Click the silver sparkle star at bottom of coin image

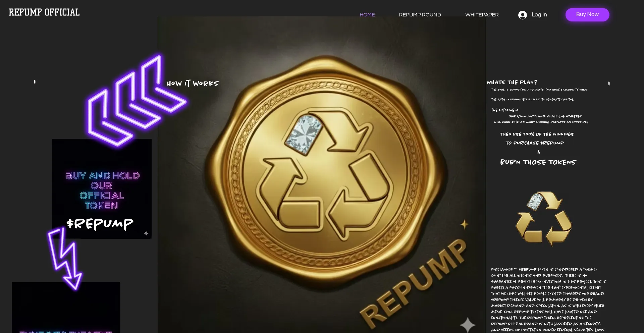tap(468, 324)
